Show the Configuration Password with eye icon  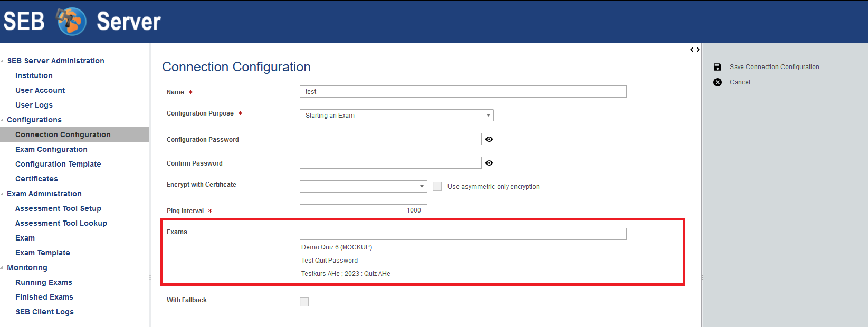(x=489, y=139)
